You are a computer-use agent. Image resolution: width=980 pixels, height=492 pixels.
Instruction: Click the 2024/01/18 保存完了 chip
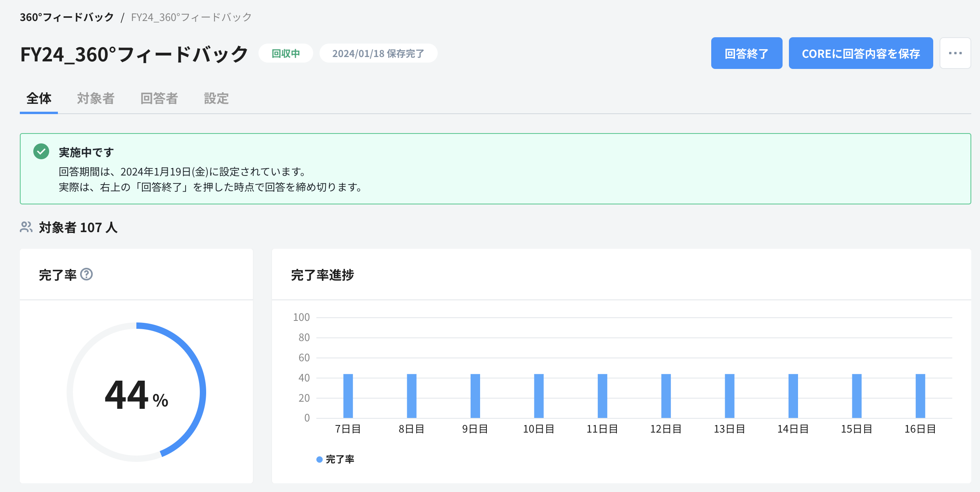(378, 53)
